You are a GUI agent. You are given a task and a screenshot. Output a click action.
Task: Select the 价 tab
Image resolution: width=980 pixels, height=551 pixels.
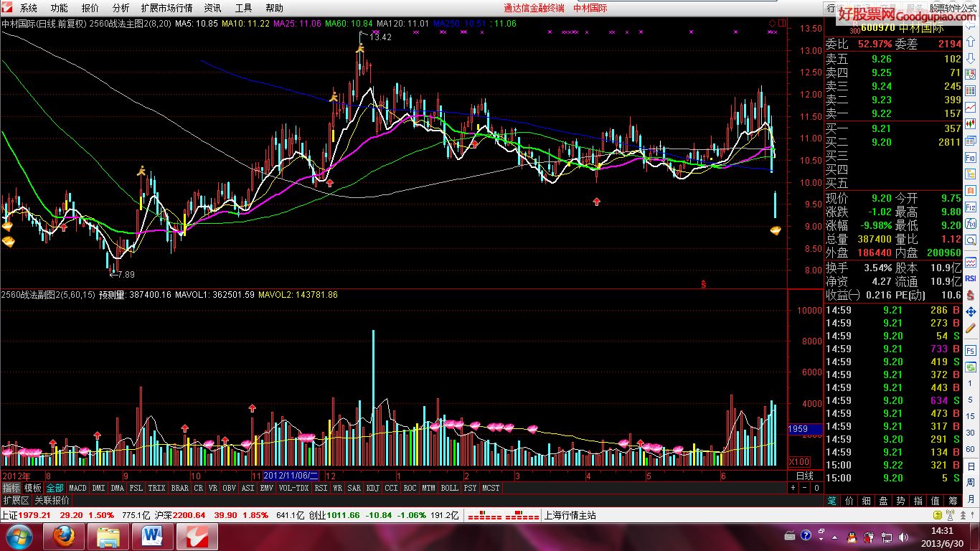coord(849,501)
